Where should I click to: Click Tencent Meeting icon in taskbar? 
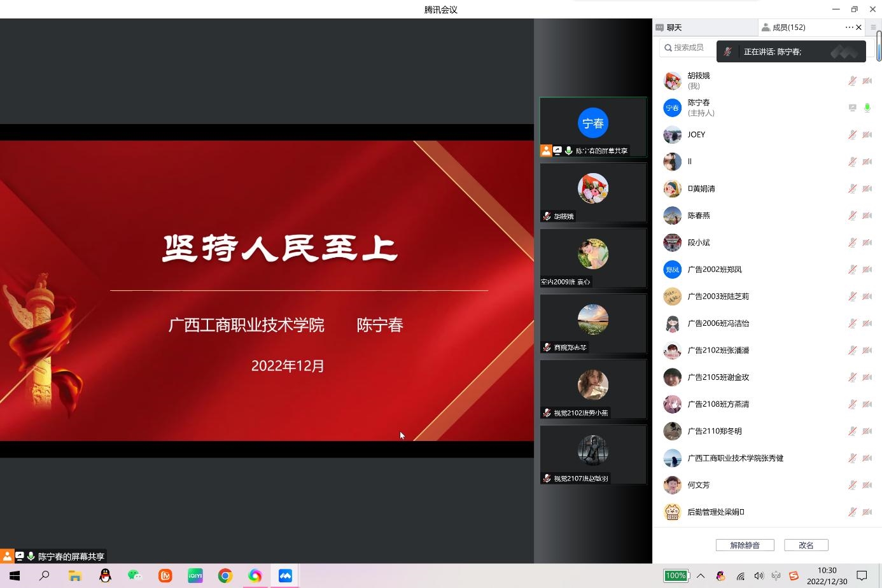285,576
